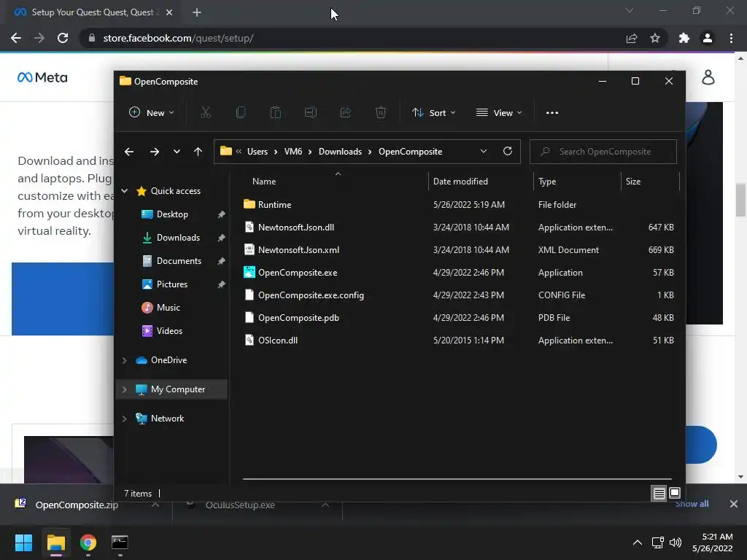Click Chrome address bar URL
The width and height of the screenshot is (747, 560).
[178, 38]
